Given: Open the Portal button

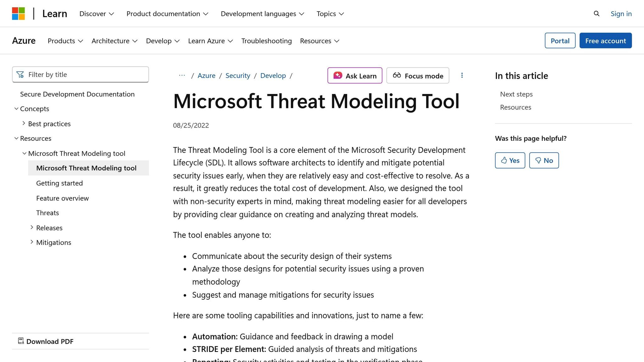Looking at the screenshot, I should coord(560,41).
